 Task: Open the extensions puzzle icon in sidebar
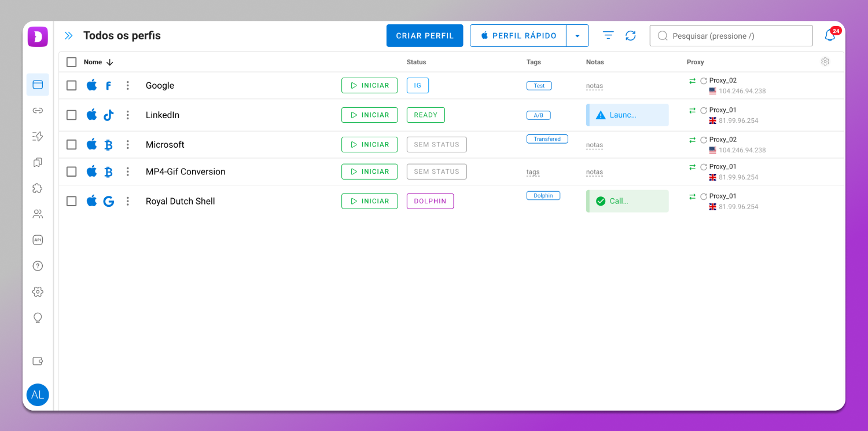click(38, 188)
